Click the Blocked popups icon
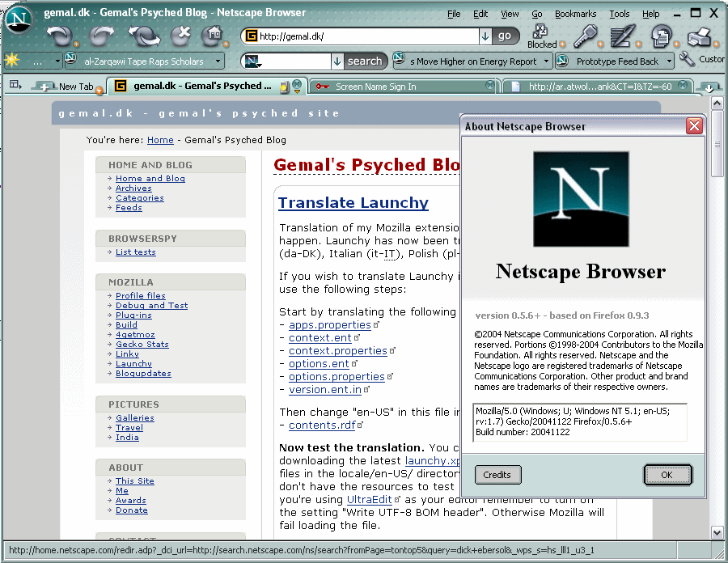The width and height of the screenshot is (728, 563). click(540, 32)
